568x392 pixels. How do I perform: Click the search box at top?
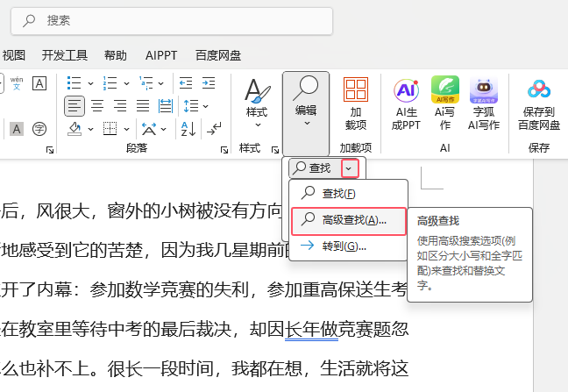coord(172,21)
